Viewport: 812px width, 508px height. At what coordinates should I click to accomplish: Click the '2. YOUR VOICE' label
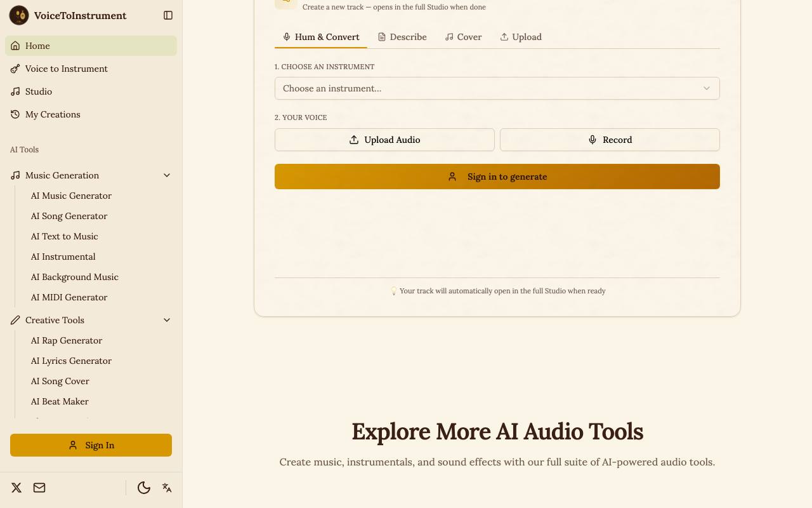click(x=301, y=117)
